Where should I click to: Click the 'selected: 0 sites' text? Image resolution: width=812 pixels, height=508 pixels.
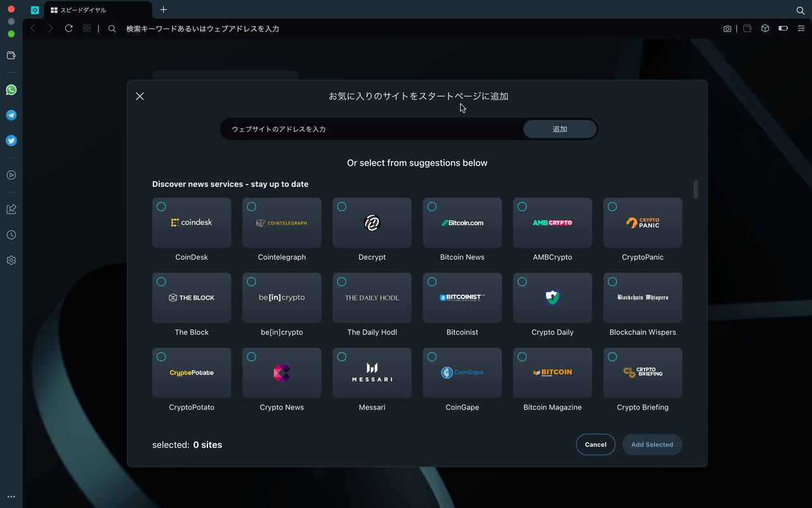[x=187, y=445]
